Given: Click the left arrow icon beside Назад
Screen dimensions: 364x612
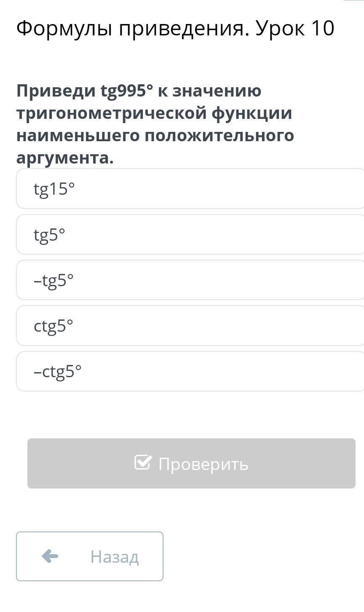Looking at the screenshot, I should coord(50,556).
